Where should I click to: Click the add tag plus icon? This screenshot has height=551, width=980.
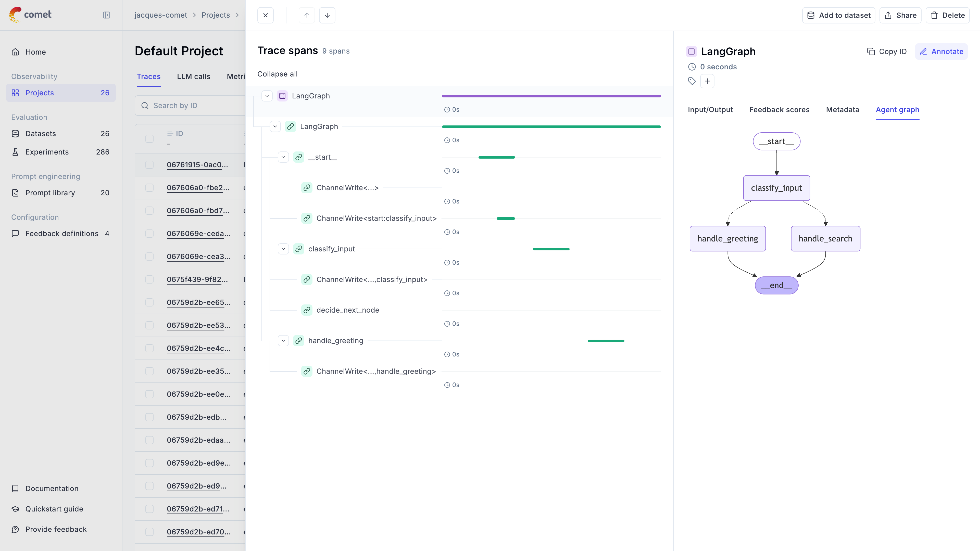707,81
